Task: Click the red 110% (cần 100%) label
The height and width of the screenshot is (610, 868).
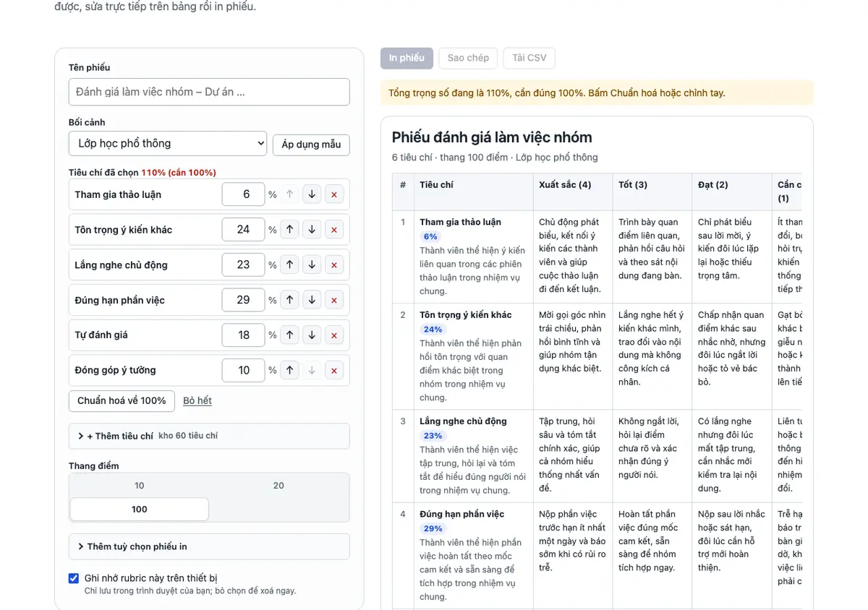Action: point(179,172)
